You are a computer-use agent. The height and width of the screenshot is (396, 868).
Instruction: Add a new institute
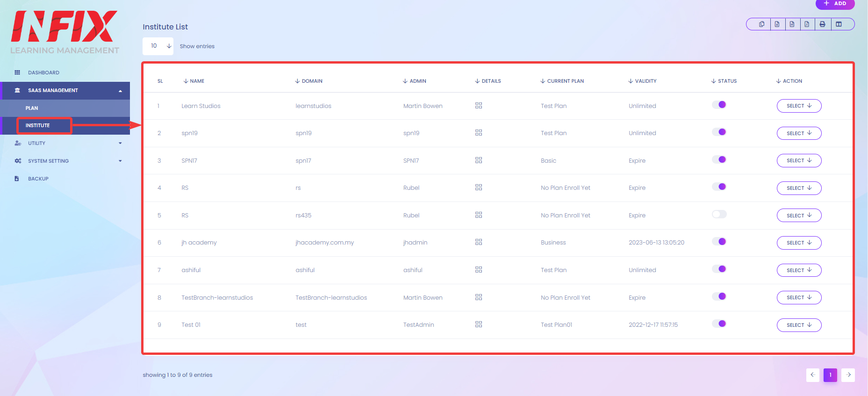click(835, 4)
